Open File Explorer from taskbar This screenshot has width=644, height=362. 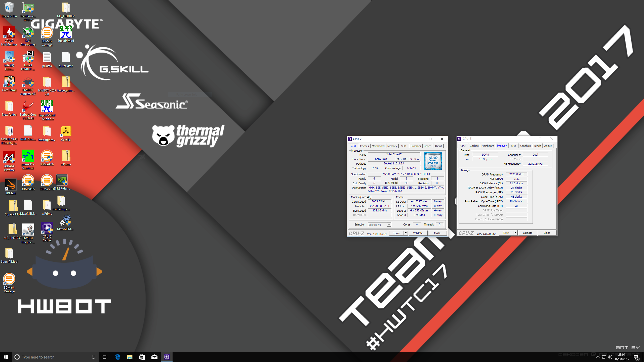tap(130, 357)
